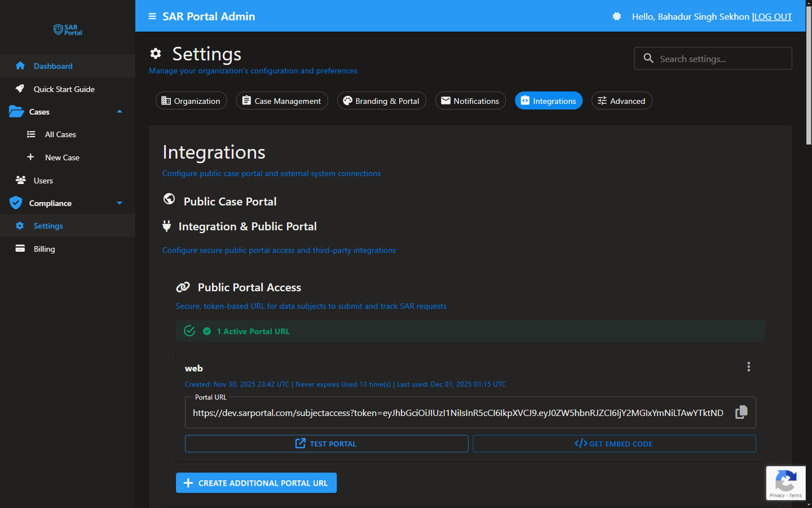Open the Notifications settings tab

[x=470, y=100]
